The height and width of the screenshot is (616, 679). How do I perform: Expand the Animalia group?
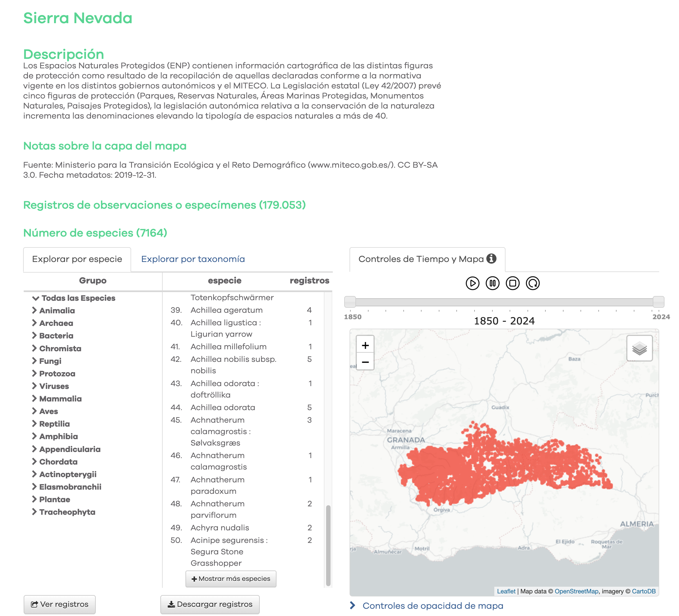tap(34, 310)
